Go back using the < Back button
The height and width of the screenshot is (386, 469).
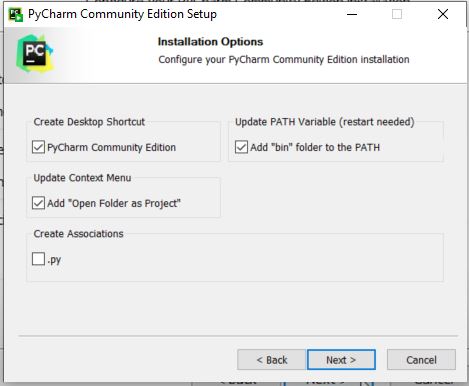[x=272, y=360]
